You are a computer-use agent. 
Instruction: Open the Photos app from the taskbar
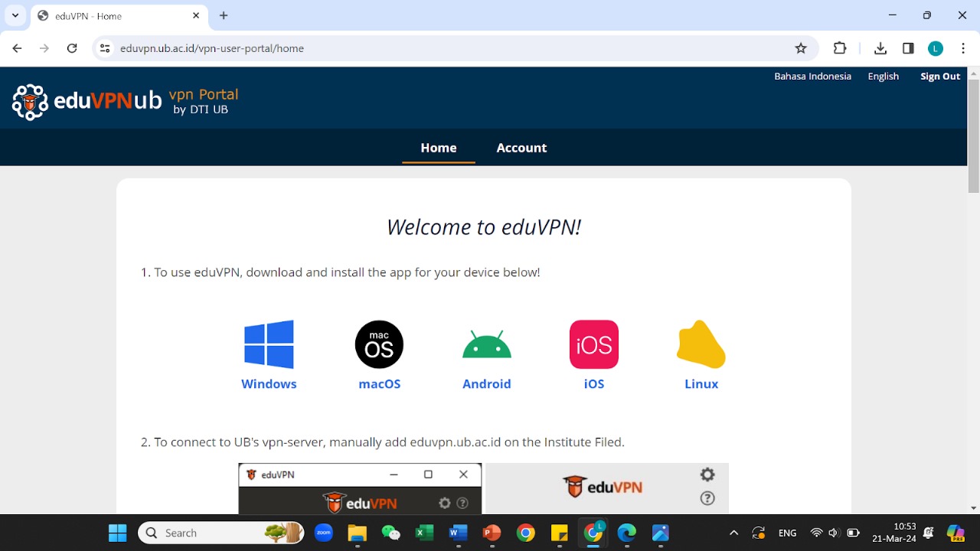[661, 533]
